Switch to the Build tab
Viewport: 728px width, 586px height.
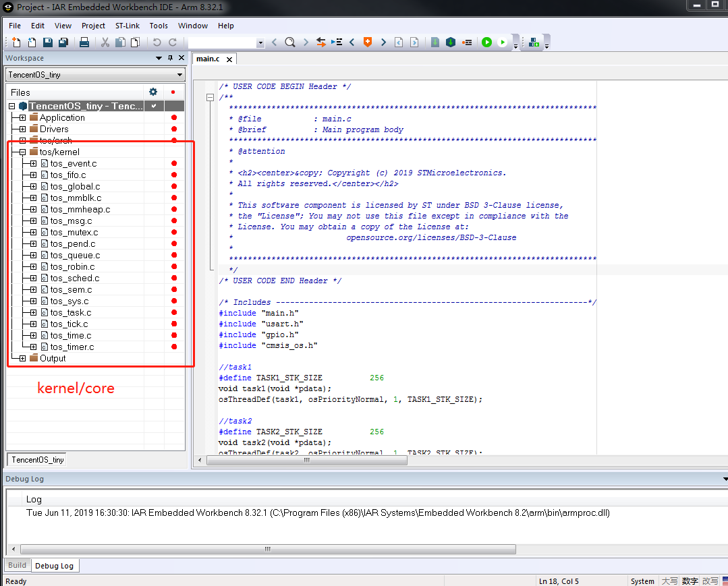tap(18, 565)
